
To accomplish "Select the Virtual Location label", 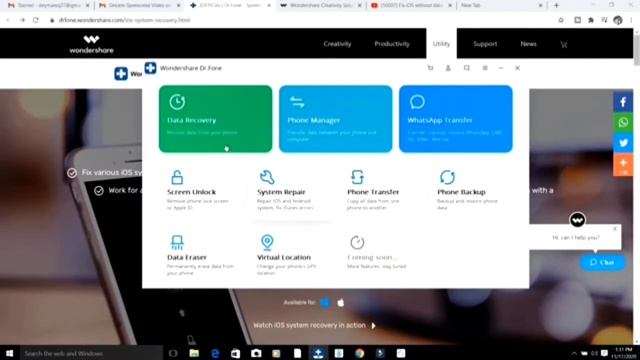I will pyautogui.click(x=284, y=257).
